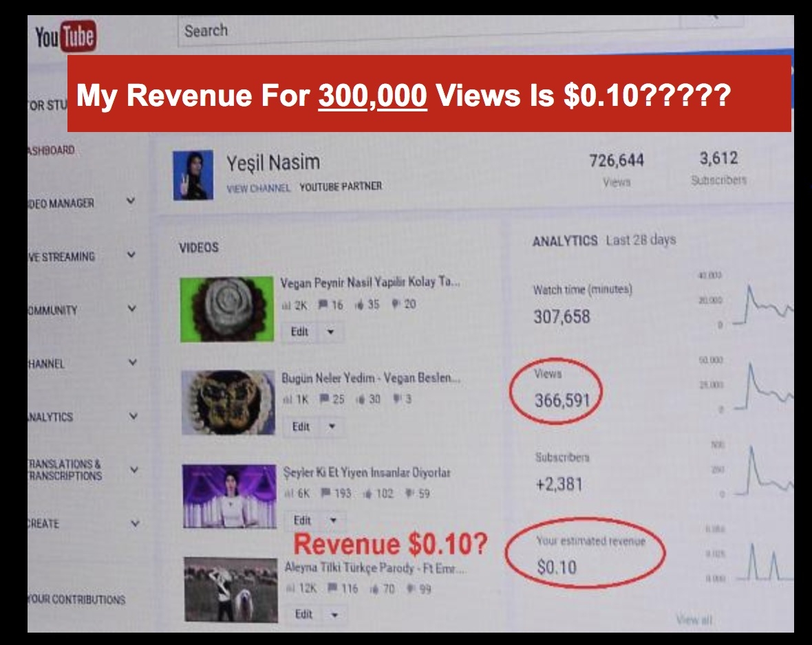
Task: Expand the Channel chevron
Action: pyautogui.click(x=133, y=362)
